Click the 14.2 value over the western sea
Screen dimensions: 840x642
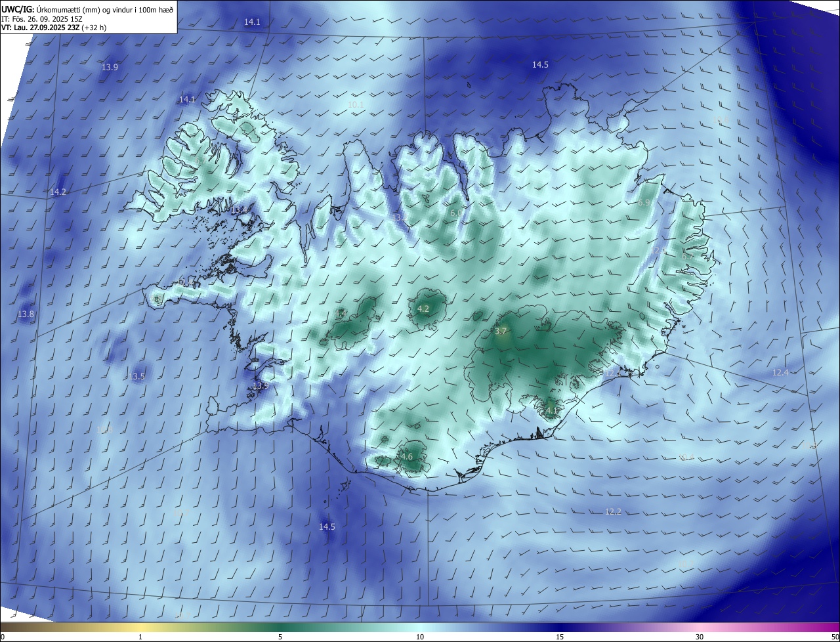[58, 192]
